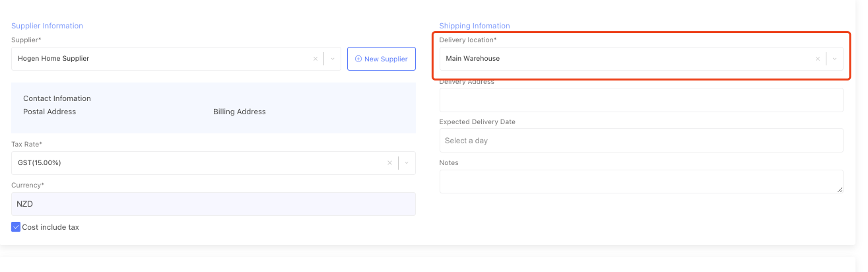Click the Billing Address label

point(239,112)
